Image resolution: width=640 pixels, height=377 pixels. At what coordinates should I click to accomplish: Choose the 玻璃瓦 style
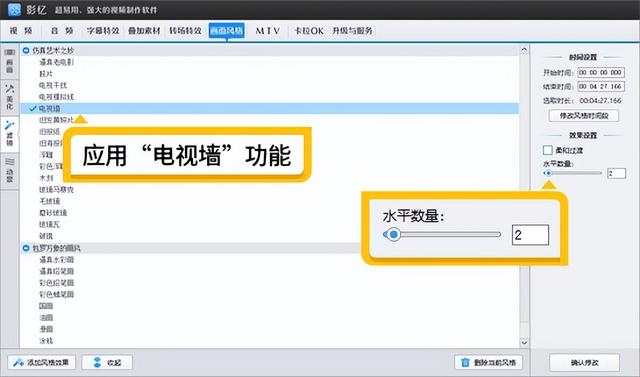49,224
